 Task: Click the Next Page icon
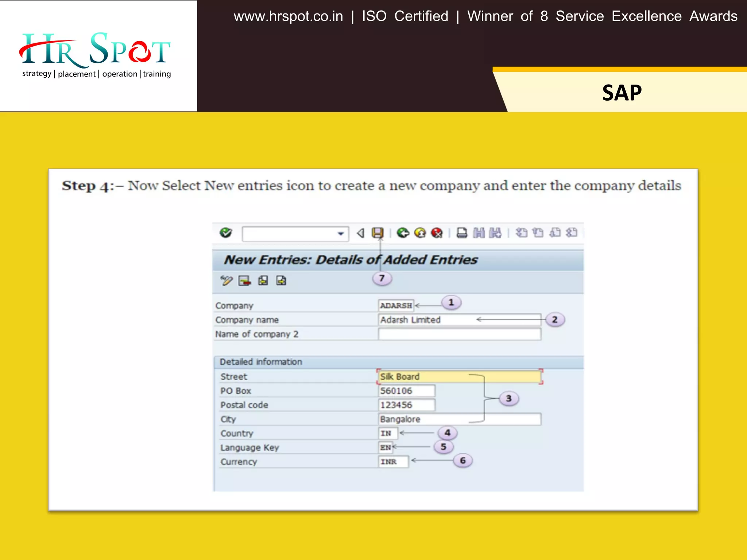pos(555,233)
